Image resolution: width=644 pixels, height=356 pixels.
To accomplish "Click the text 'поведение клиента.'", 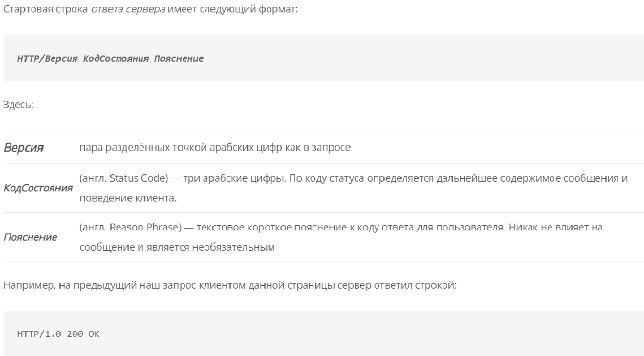I will [128, 198].
